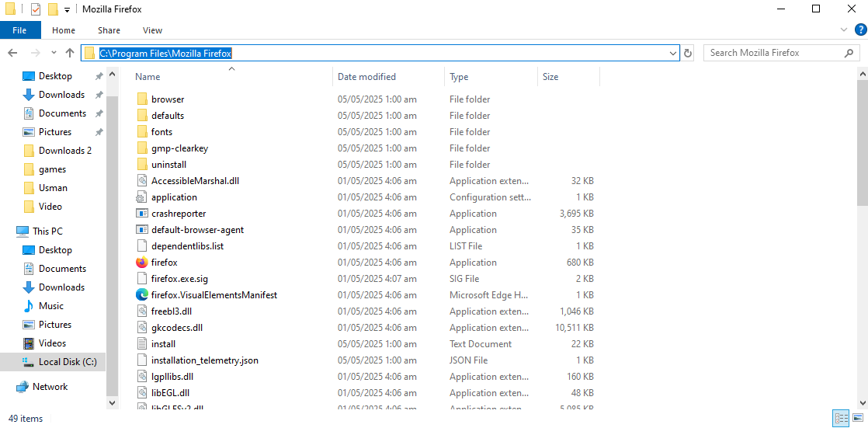
Task: Go up one folder level arrow
Action: click(70, 53)
